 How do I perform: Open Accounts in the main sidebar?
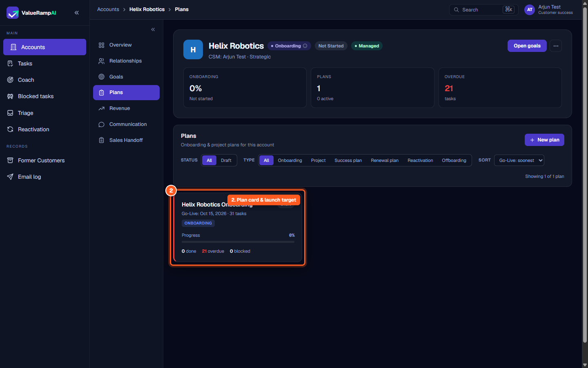(x=45, y=47)
